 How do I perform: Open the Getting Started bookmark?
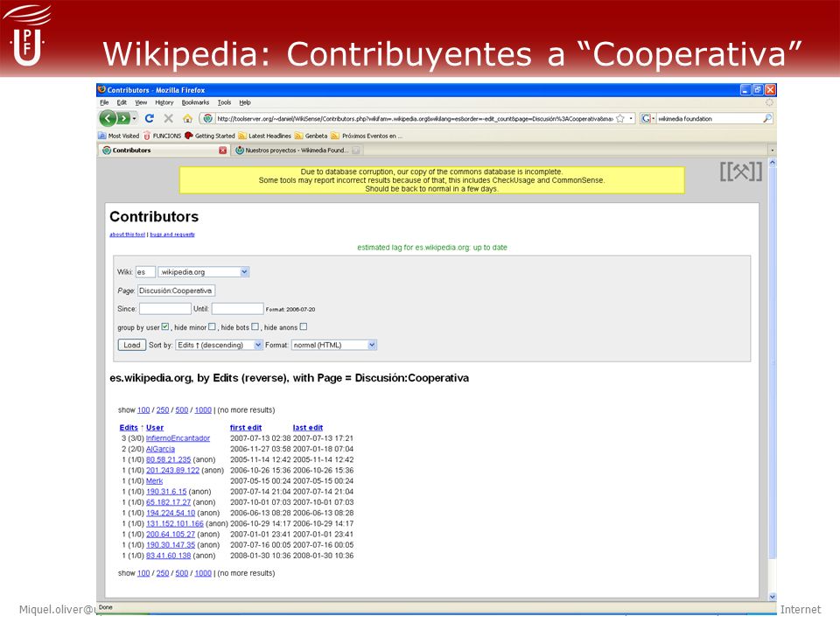pyautogui.click(x=209, y=136)
